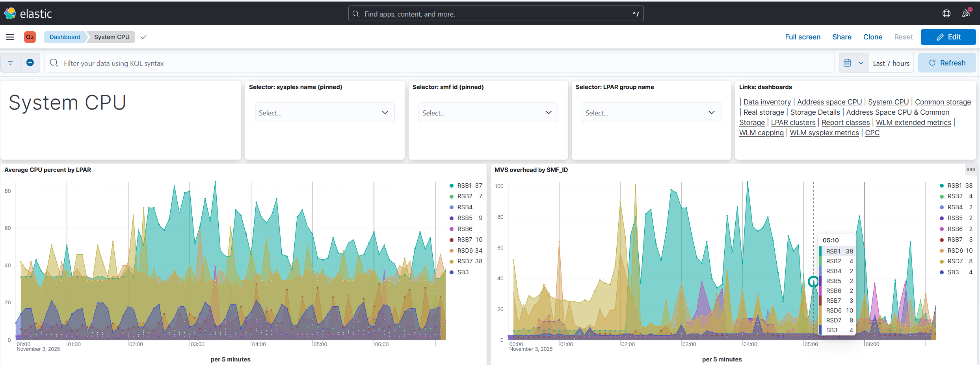Open the Share menu
The height and width of the screenshot is (365, 980).
pos(842,37)
